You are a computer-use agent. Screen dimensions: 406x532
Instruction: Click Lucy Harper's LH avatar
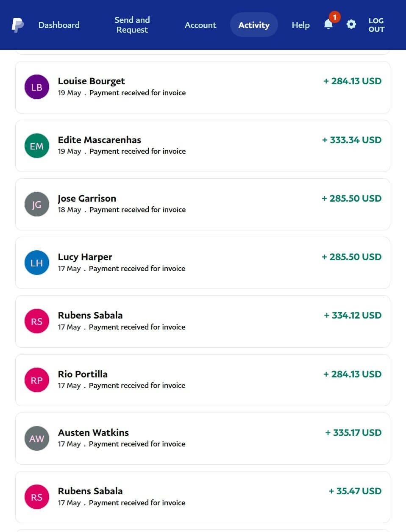pyautogui.click(x=37, y=263)
